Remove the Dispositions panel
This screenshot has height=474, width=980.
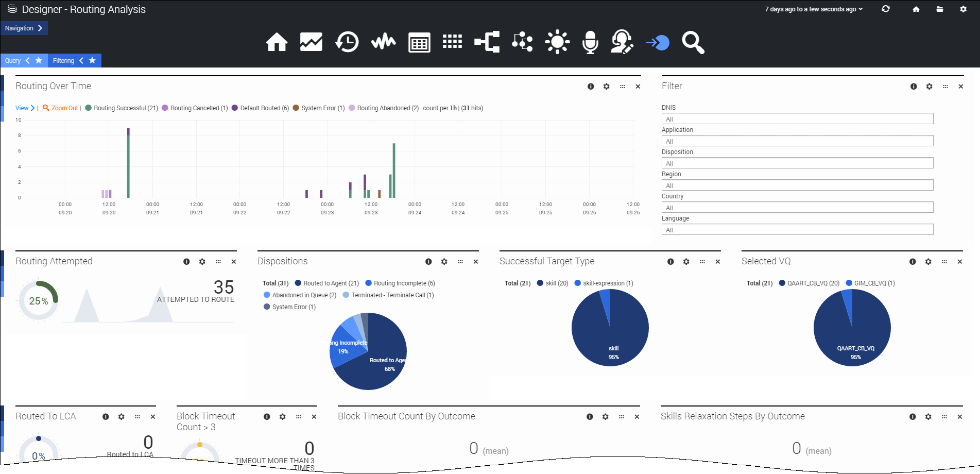(x=476, y=262)
